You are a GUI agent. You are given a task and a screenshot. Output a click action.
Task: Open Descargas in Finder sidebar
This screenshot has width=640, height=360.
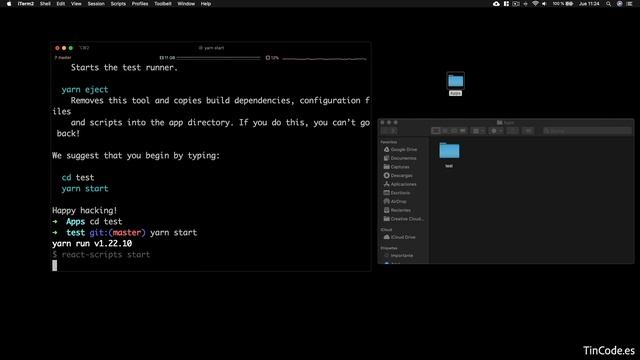point(398,176)
